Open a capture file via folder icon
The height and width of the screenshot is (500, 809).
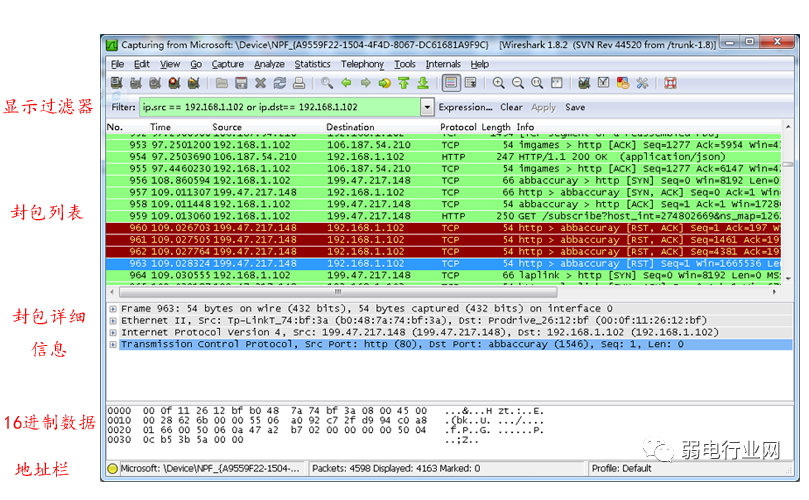tap(222, 83)
